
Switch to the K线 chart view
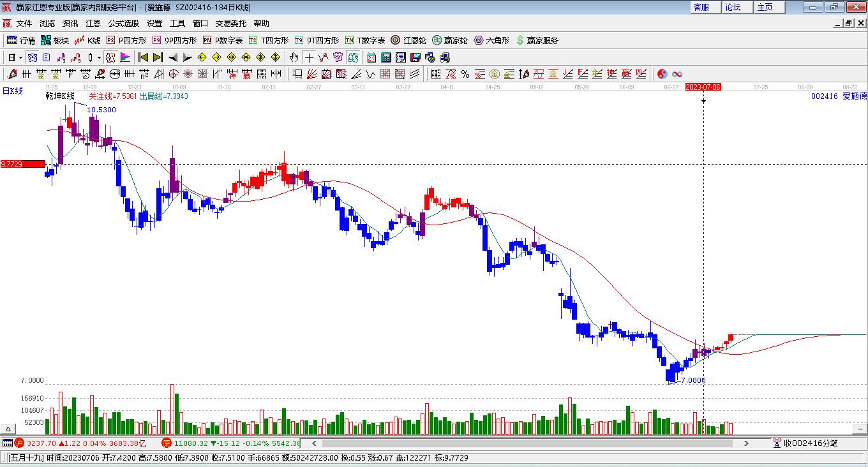(87, 40)
